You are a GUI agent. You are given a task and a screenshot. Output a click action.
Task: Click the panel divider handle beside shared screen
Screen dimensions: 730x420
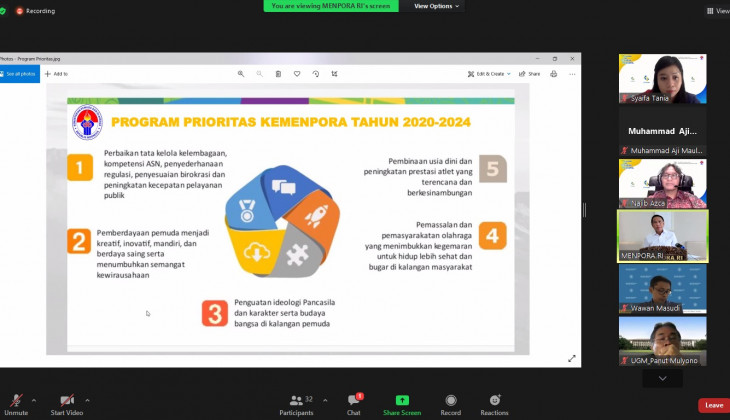point(584,210)
